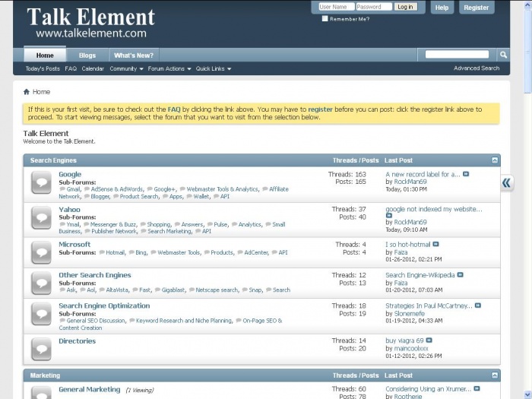The image size is (532, 399).
Task: Click the Register button
Action: pyautogui.click(x=477, y=8)
